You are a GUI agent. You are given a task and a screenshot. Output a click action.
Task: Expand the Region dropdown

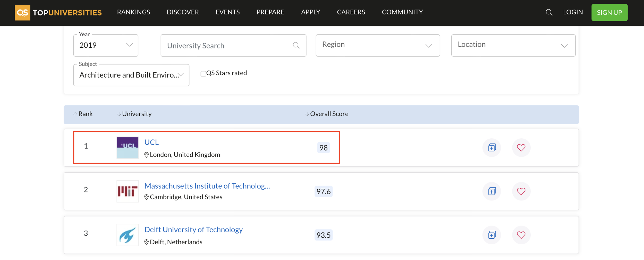378,45
